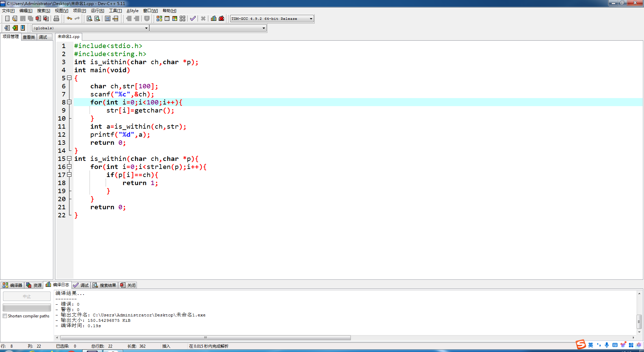Toggle Sogou punctuation mode icon
This screenshot has width=644, height=352.
[x=599, y=345]
